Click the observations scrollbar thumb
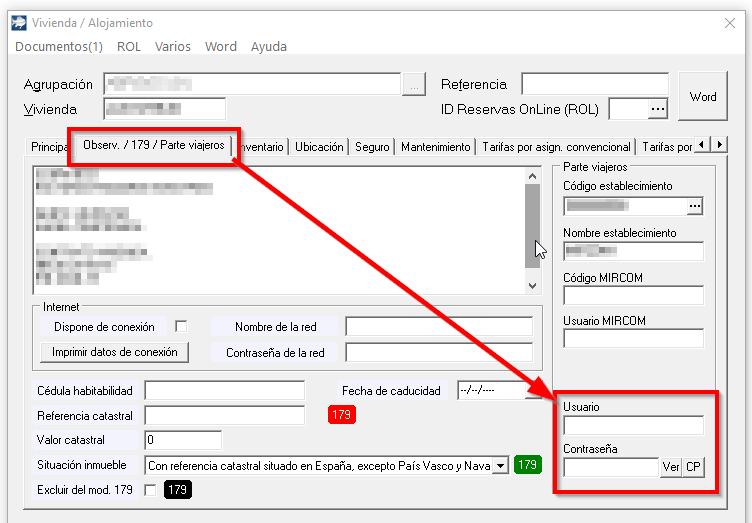This screenshot has width=752, height=523. [x=532, y=226]
